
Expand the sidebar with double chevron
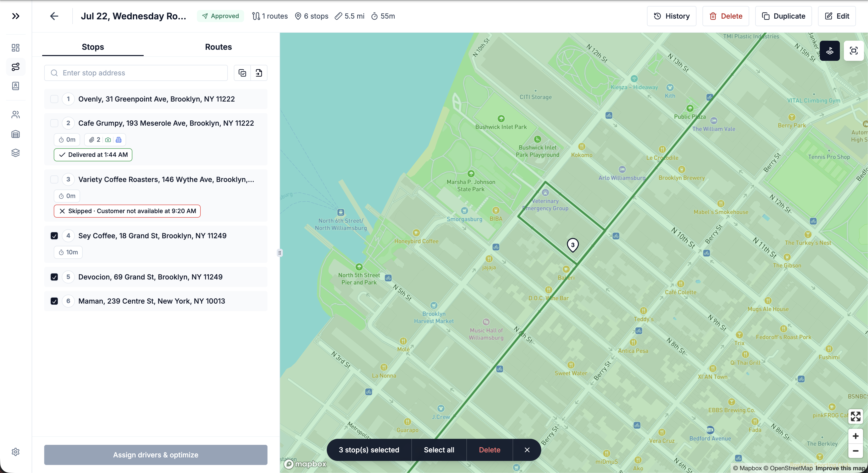[x=16, y=16]
